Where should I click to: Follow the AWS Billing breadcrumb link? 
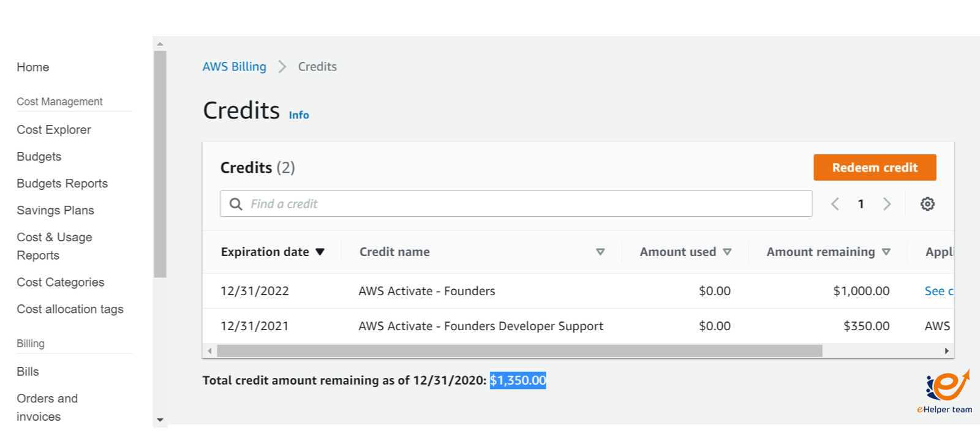click(235, 67)
